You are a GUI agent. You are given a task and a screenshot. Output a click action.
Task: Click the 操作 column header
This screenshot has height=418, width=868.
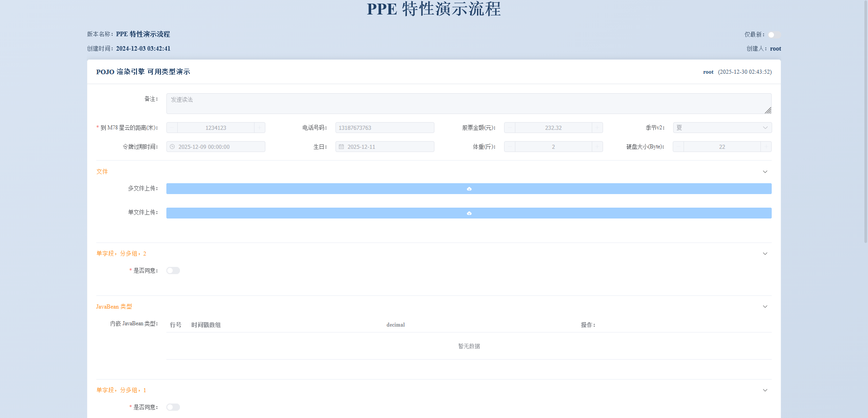(x=588, y=325)
